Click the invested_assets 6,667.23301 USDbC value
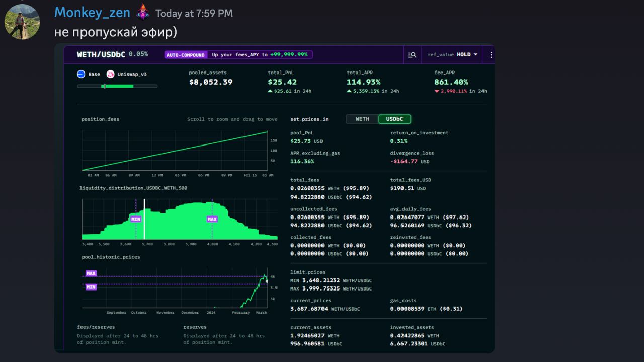Screen dimensions: 644x362 pyautogui.click(x=418, y=344)
